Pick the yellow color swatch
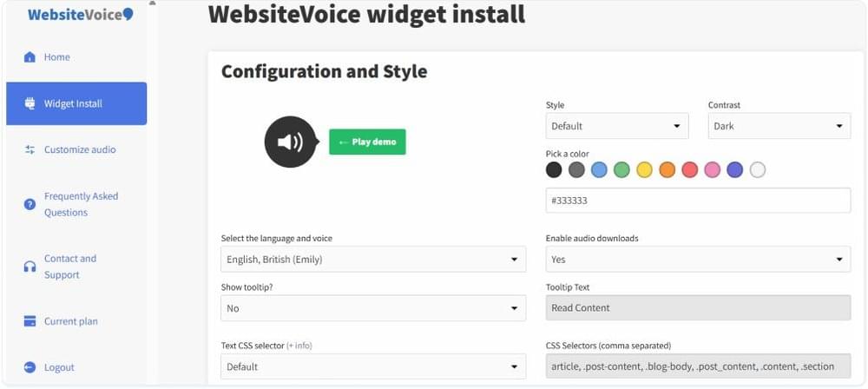The image size is (868, 389). click(644, 170)
